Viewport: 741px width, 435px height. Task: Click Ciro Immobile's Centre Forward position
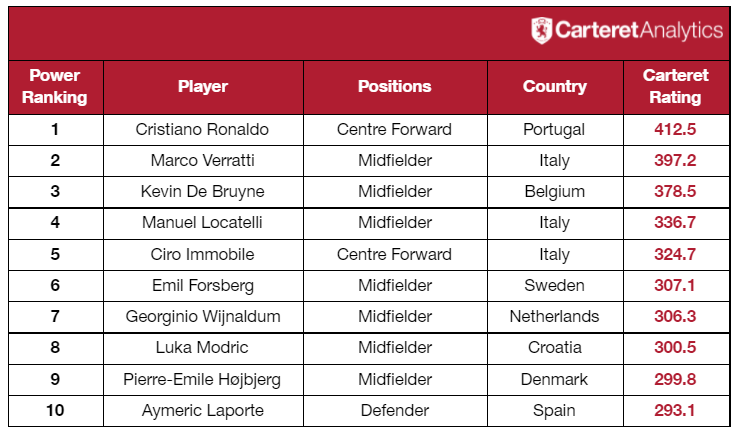tap(395, 254)
